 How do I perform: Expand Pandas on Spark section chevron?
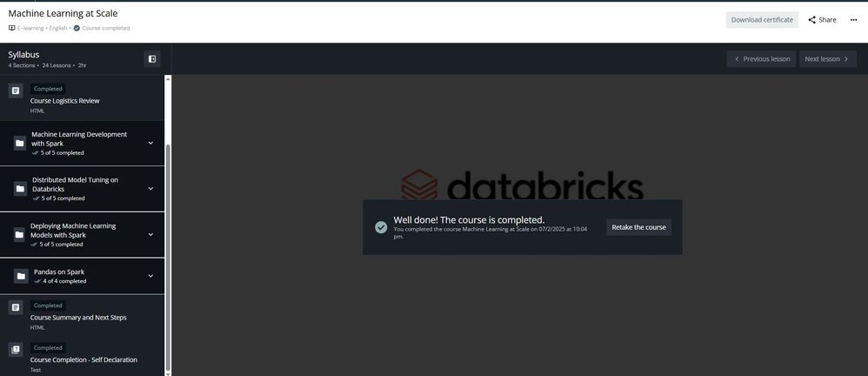pyautogui.click(x=150, y=276)
